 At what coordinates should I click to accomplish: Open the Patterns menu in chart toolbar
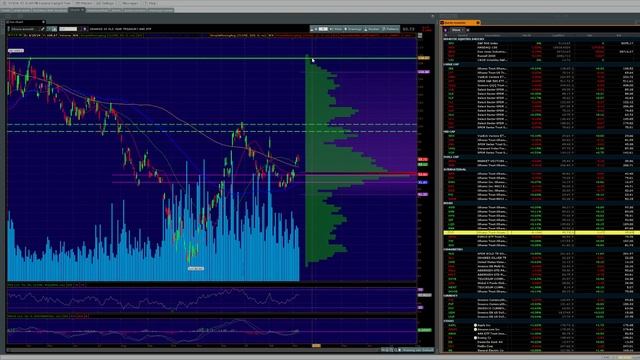click(x=391, y=29)
